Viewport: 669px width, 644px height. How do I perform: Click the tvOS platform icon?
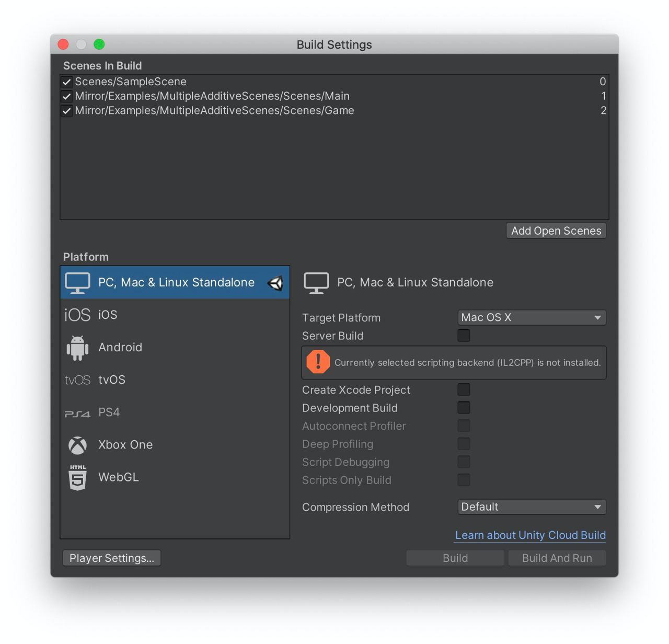[x=77, y=380]
